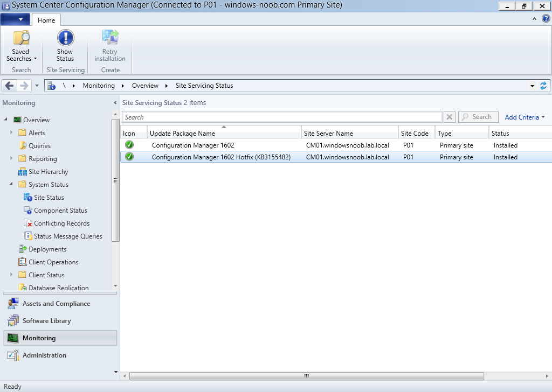Expand the Reporting tree node

(11, 158)
